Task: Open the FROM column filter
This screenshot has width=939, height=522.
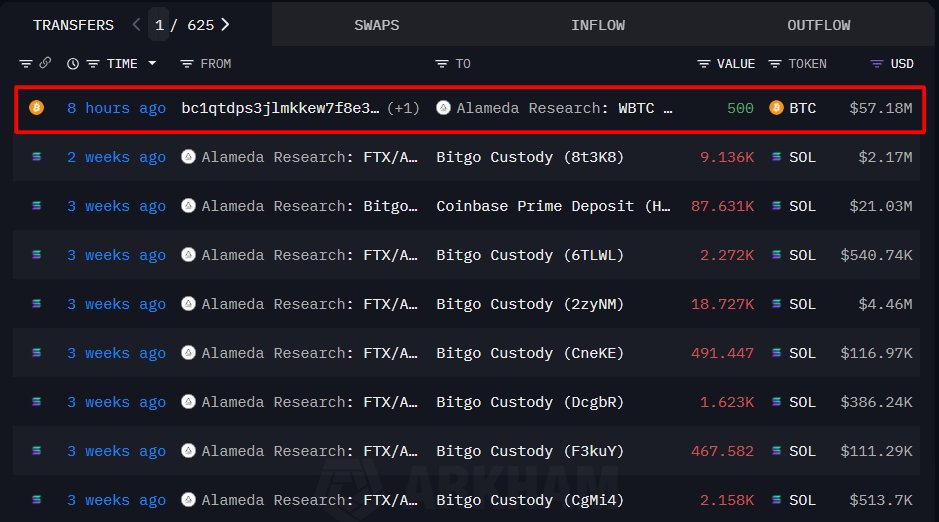Action: coord(187,63)
